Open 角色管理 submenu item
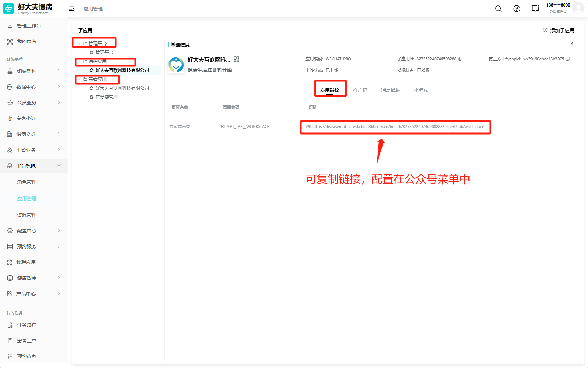Viewport: 588px width, 368px height. coord(27,182)
